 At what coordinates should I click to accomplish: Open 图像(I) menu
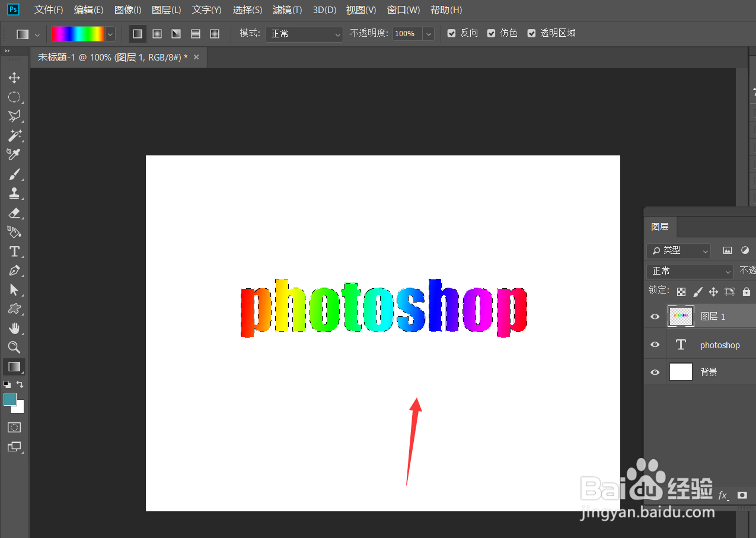127,10
